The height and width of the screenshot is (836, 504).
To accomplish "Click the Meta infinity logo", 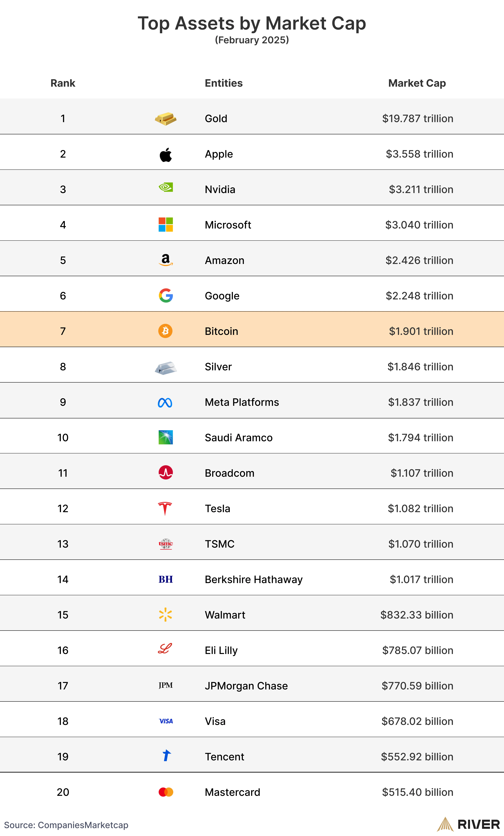I will tap(165, 403).
